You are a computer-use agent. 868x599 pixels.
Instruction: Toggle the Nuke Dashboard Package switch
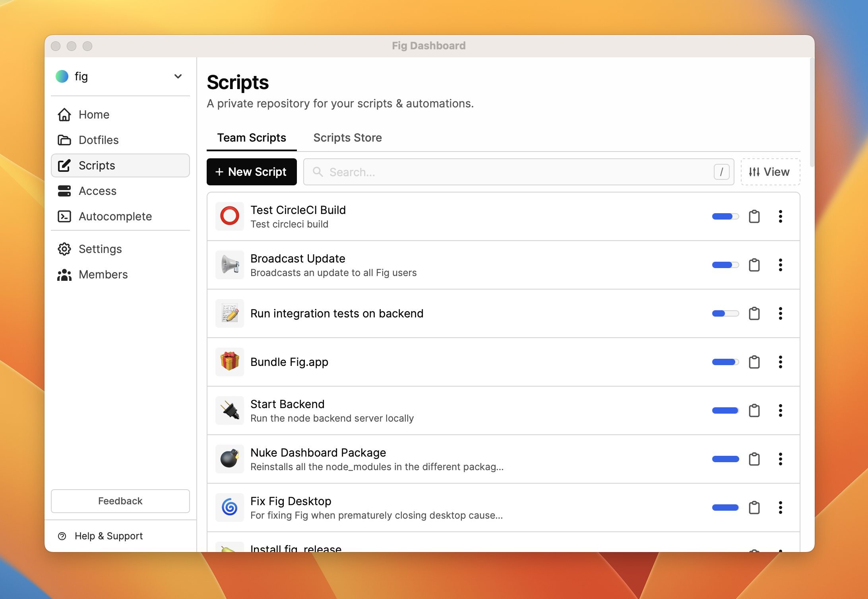725,459
